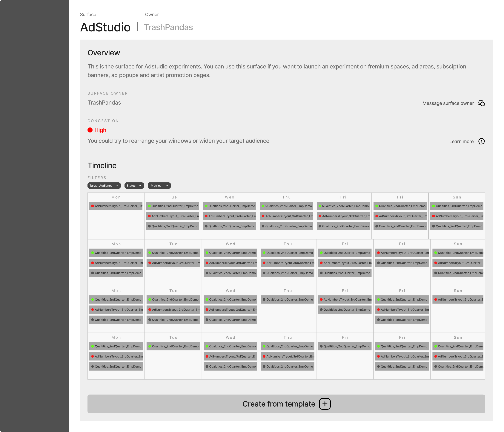Open the Target Audience filter dropdown
The width and height of the screenshot is (504, 432).
coord(104,186)
